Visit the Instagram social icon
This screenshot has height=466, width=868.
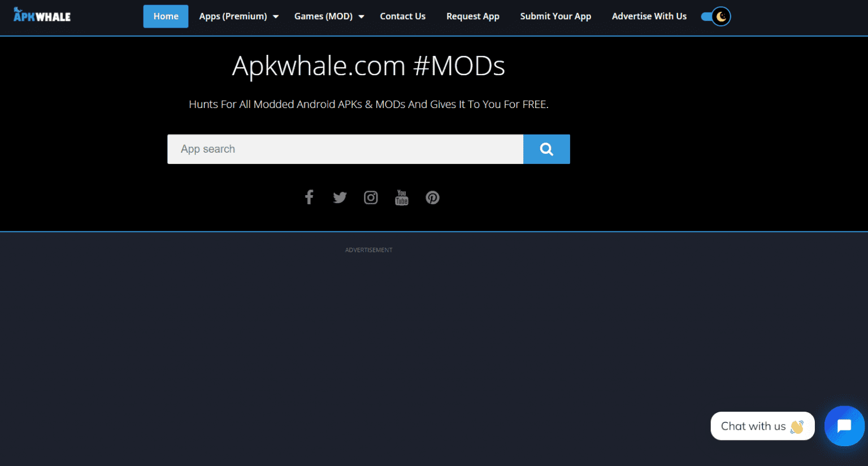pyautogui.click(x=371, y=197)
